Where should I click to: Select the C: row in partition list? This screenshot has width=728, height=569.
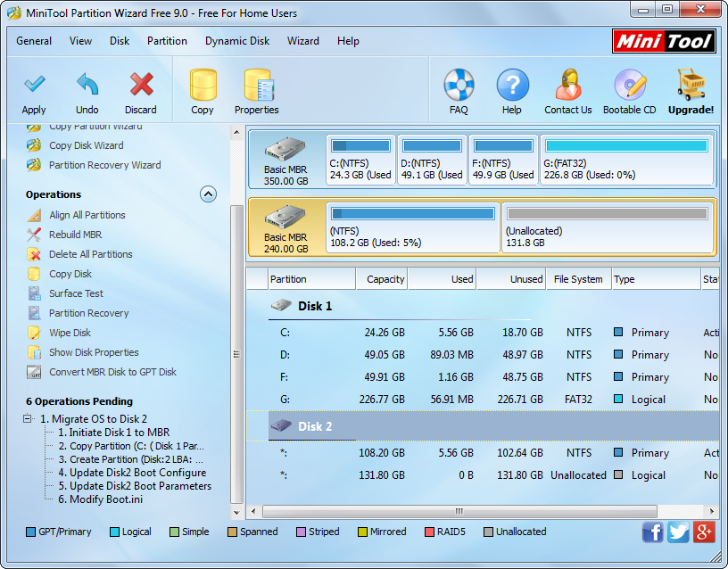coord(483,333)
